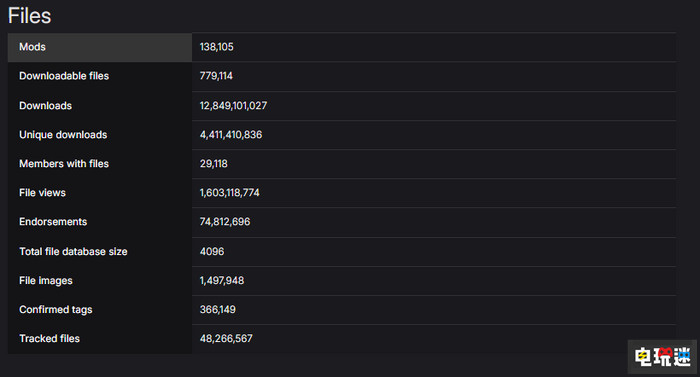Click the Files section heading
The width and height of the screenshot is (700, 377).
click(29, 16)
